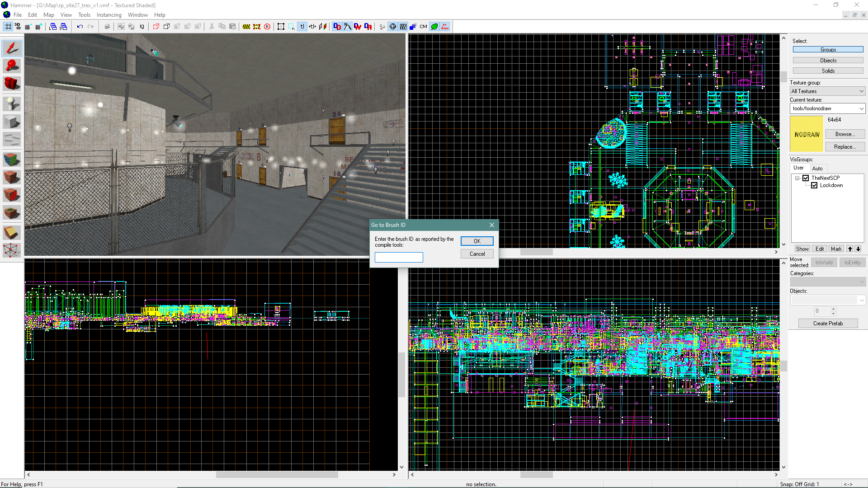This screenshot has height=488, width=868.
Task: Close the Go to Brush ID dialog
Action: tap(492, 225)
